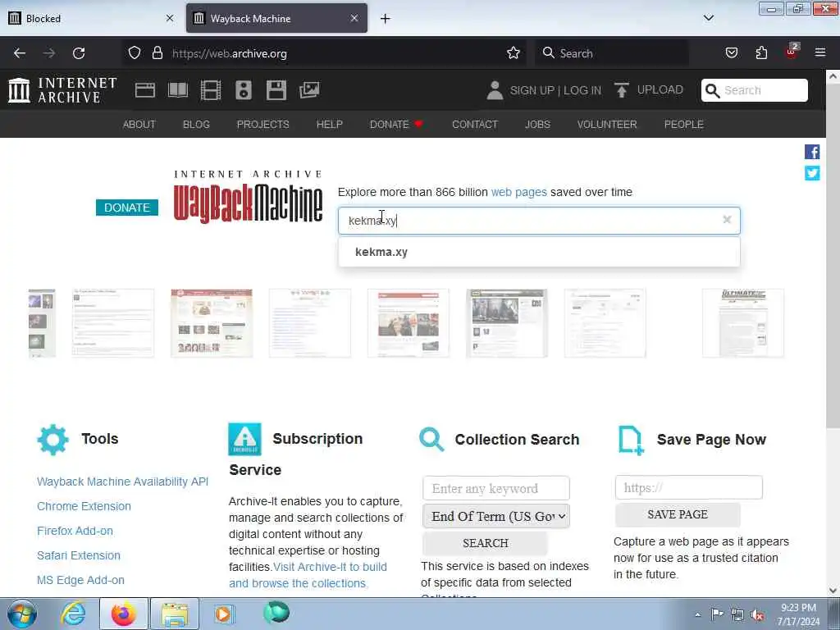This screenshot has height=630, width=840.
Task: Open the tracking protection shield icon
Action: (135, 53)
